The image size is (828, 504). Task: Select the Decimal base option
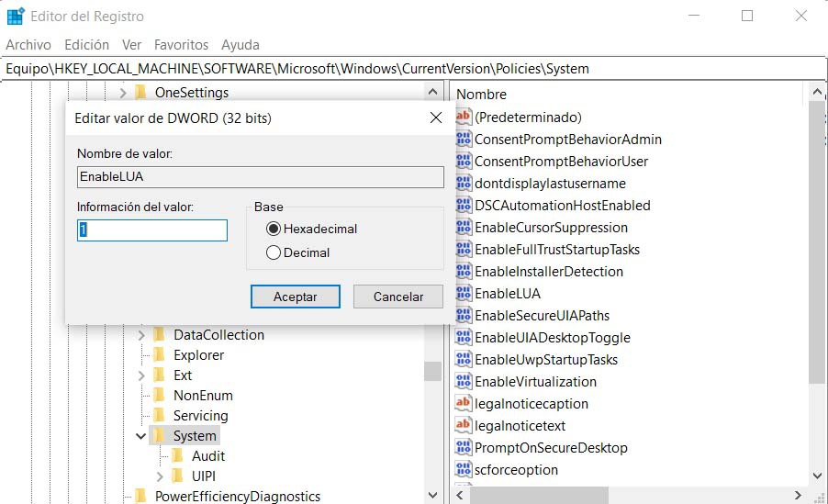[x=273, y=252]
